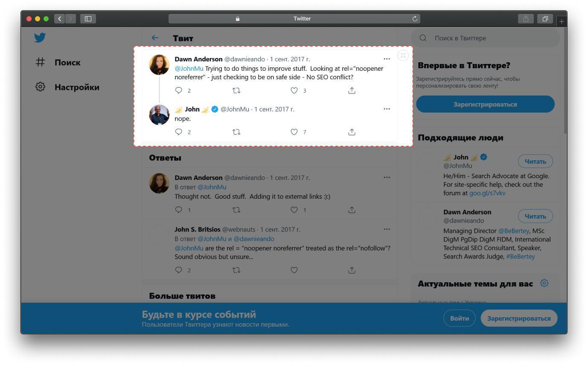The width and height of the screenshot is (588, 365).
Task: Click the Поиск в Твиттере search field
Action: tap(485, 38)
